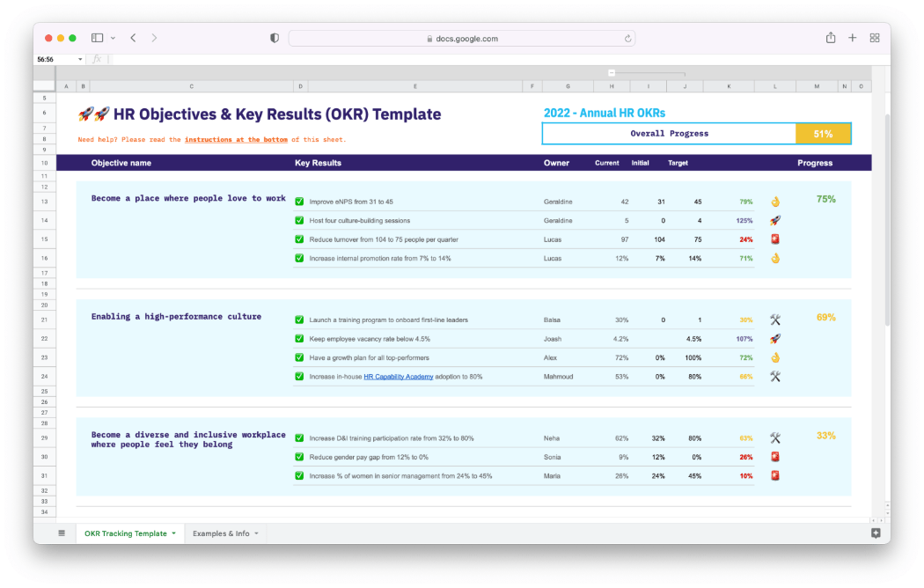Image resolution: width=924 pixels, height=588 pixels.
Task: Click the Explore icon at bottom right
Action: pos(876,533)
